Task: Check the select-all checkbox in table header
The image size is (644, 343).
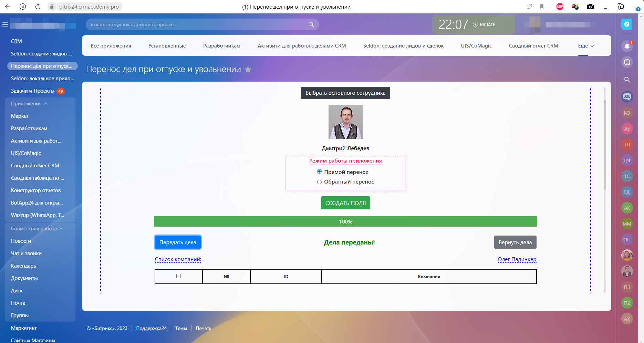Action: pyautogui.click(x=178, y=276)
